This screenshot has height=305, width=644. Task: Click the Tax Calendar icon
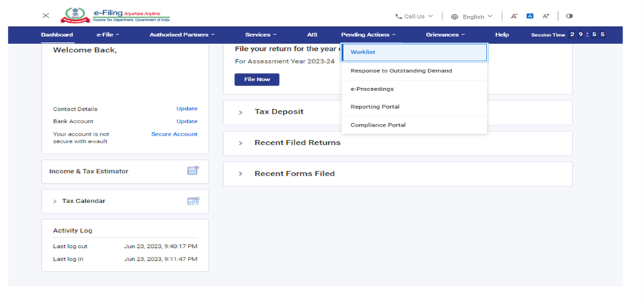(193, 201)
